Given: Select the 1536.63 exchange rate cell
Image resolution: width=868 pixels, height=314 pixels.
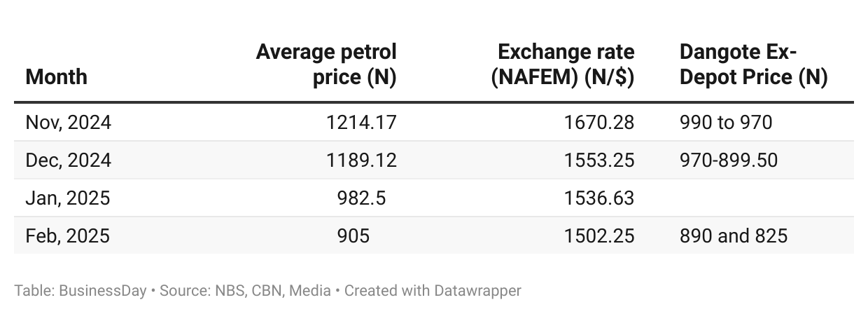Looking at the screenshot, I should (598, 198).
